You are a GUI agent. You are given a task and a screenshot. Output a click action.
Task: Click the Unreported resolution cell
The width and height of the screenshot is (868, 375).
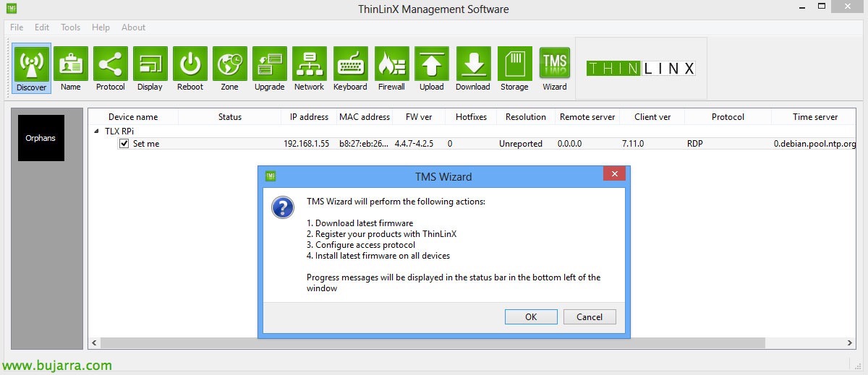[521, 144]
